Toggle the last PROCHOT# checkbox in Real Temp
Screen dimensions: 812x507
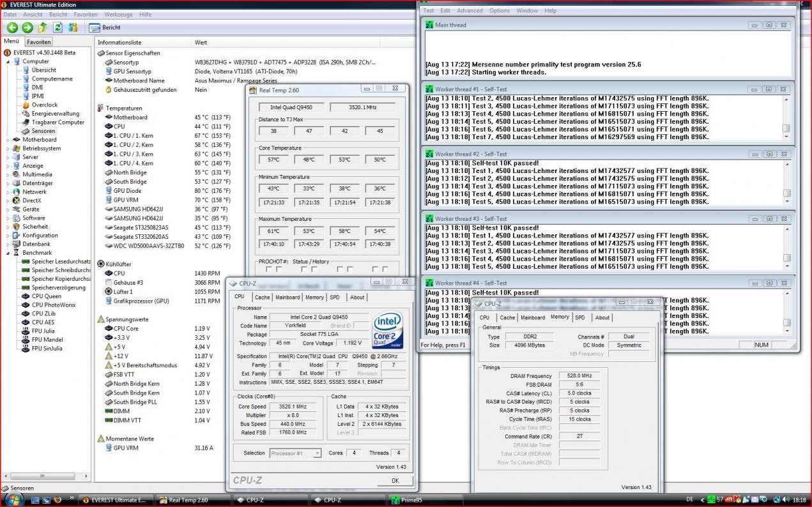[385, 269]
